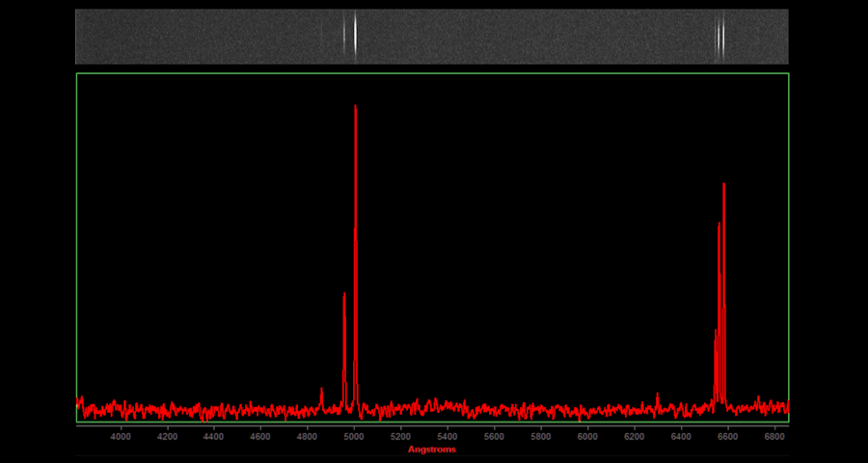Screen dimensions: 868x463
Task: Select the 6200 tick label
Action: [x=635, y=437]
